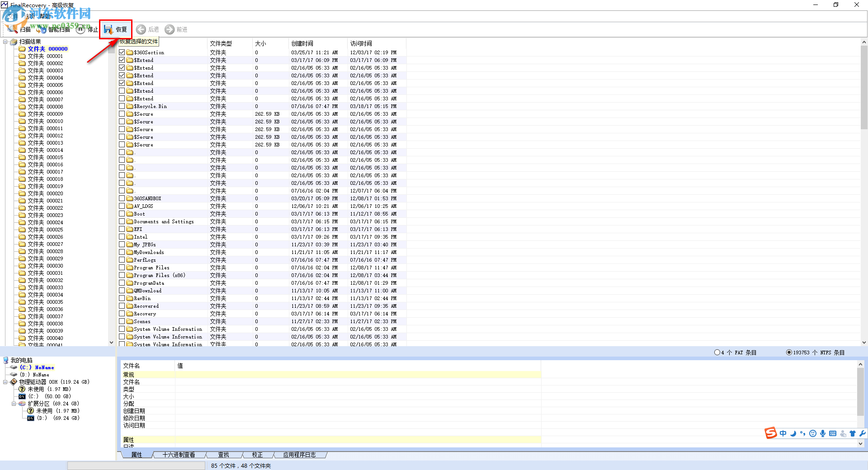
Task: Expand the 扩展分区 (69.24 GB) node
Action: point(14,404)
